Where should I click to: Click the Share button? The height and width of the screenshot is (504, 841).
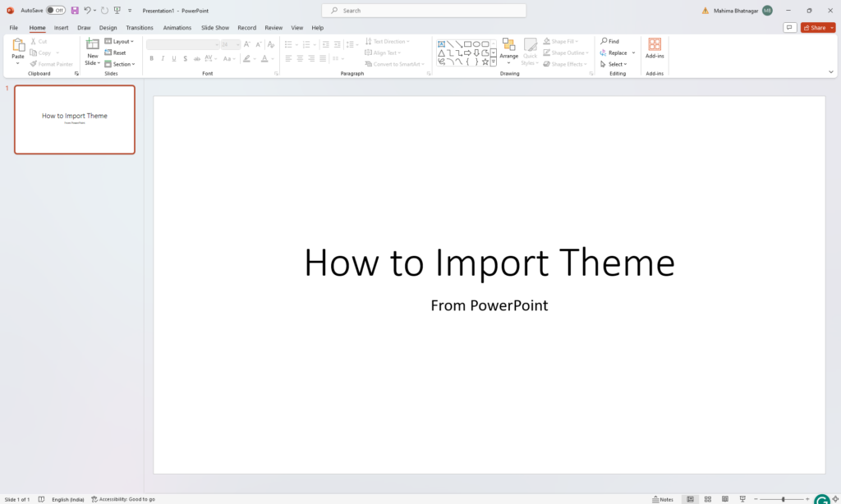coord(816,27)
